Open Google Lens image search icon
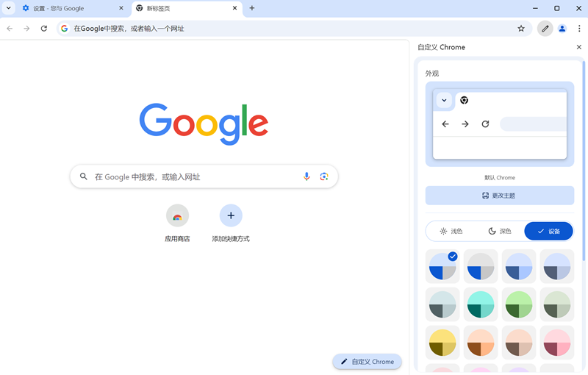 tap(324, 176)
